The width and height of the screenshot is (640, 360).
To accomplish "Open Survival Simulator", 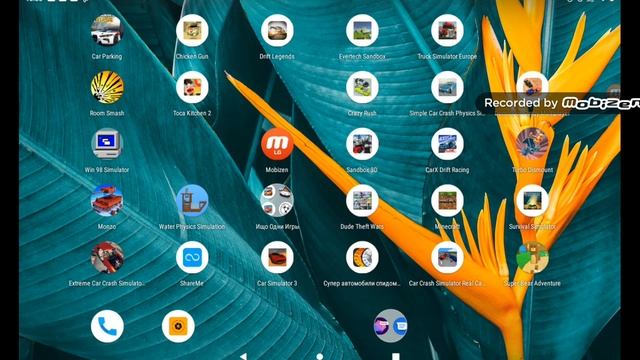I will click(532, 201).
